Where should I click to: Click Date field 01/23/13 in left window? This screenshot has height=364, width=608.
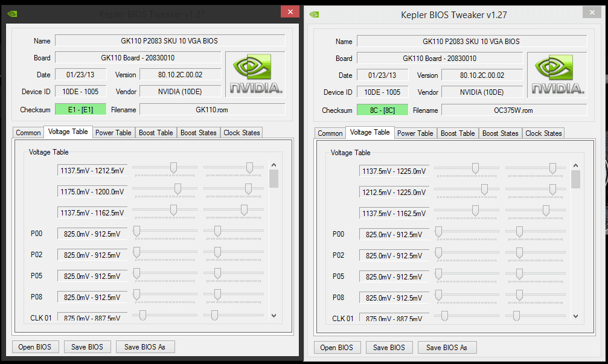click(x=80, y=75)
